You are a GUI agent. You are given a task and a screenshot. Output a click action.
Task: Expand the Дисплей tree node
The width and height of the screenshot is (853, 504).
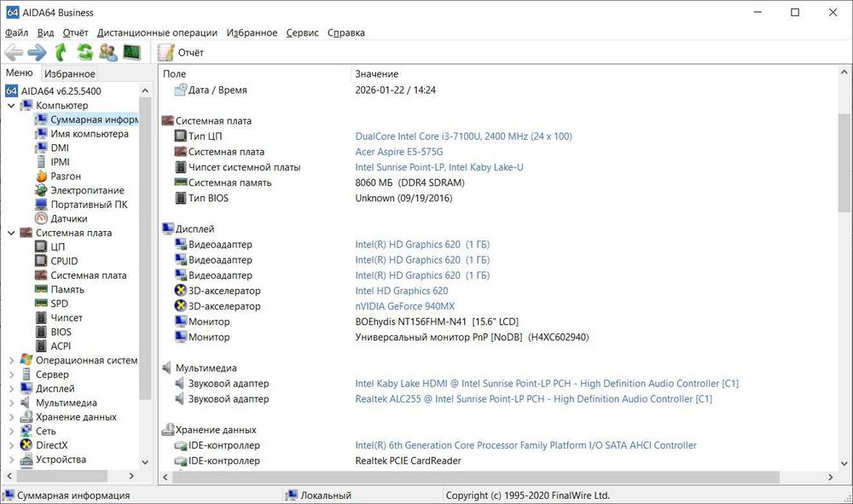11,388
